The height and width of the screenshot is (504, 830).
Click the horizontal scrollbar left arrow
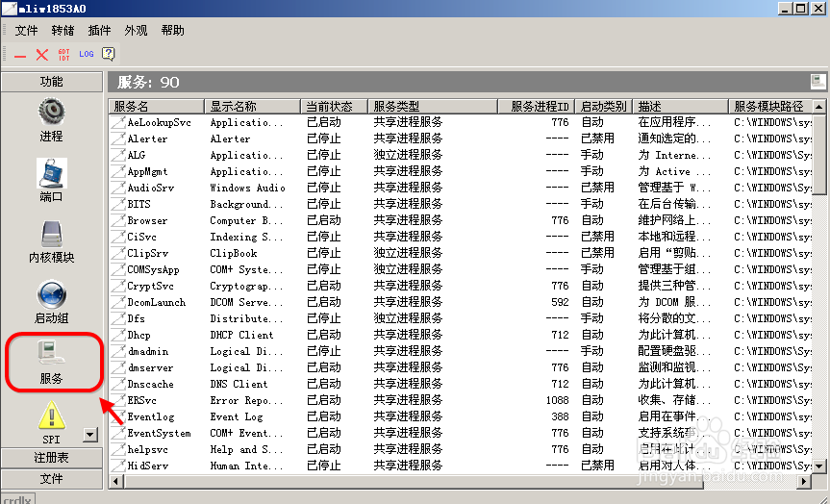coord(115,481)
